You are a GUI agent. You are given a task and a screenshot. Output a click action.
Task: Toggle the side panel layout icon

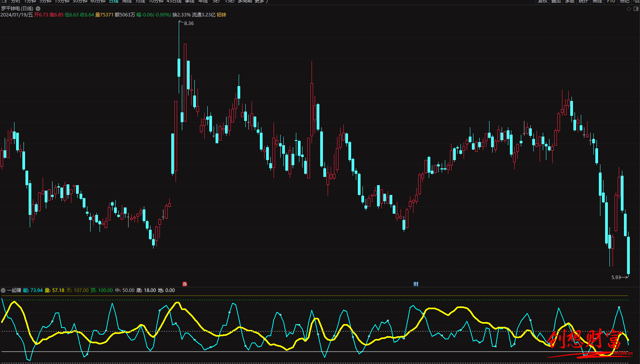(636, 9)
